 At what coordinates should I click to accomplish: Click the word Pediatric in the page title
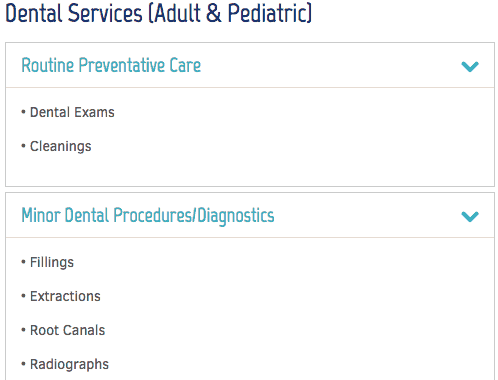point(269,13)
